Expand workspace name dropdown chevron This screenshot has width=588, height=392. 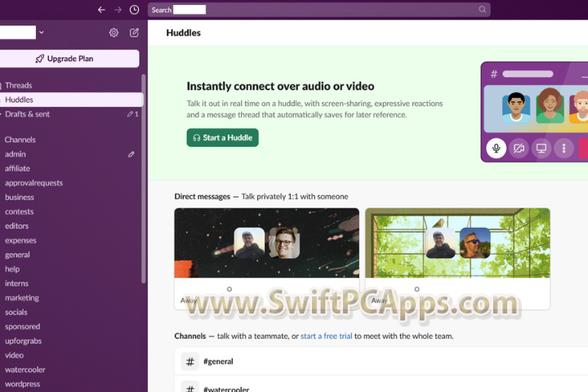pos(42,33)
